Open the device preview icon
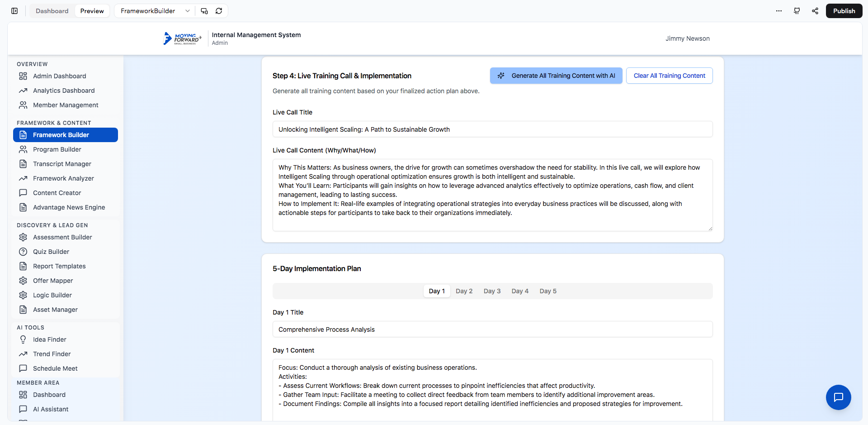 click(204, 11)
